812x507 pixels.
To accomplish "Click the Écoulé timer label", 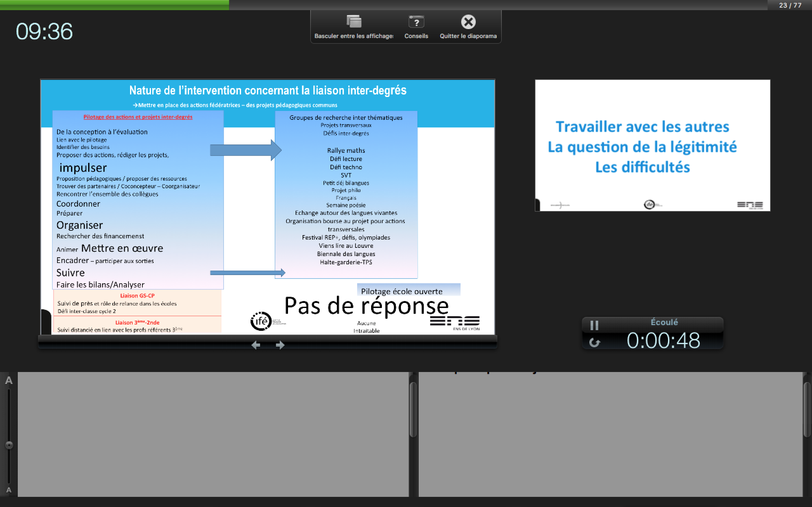I will pos(664,322).
